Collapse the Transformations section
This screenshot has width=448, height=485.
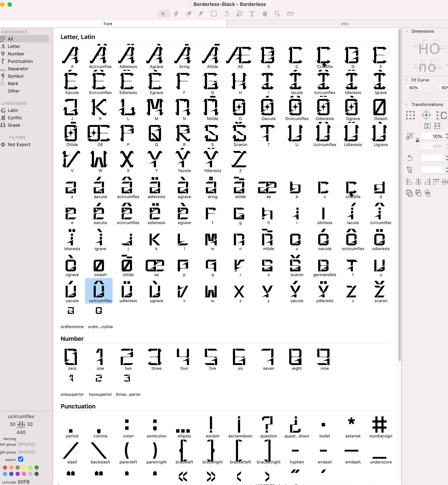coord(407,105)
